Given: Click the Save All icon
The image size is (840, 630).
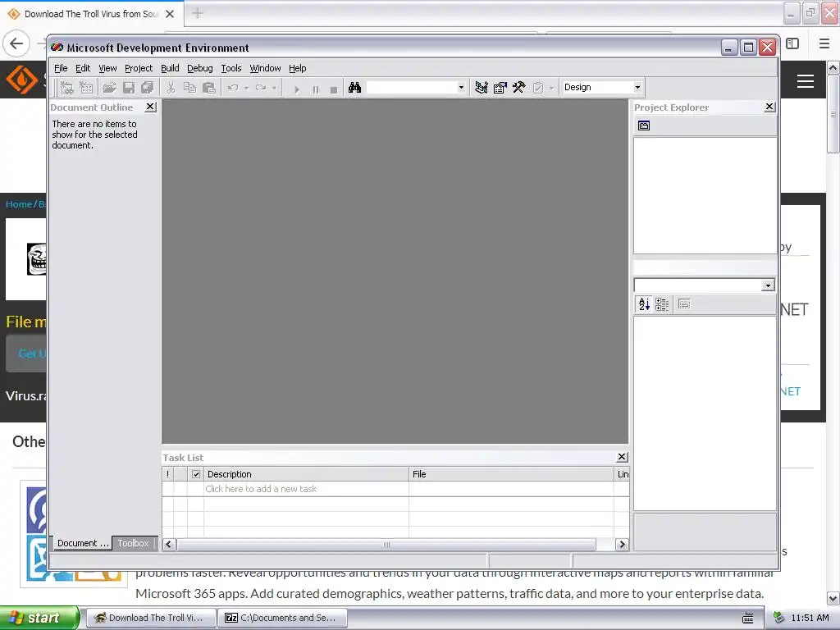Looking at the screenshot, I should 148,88.
